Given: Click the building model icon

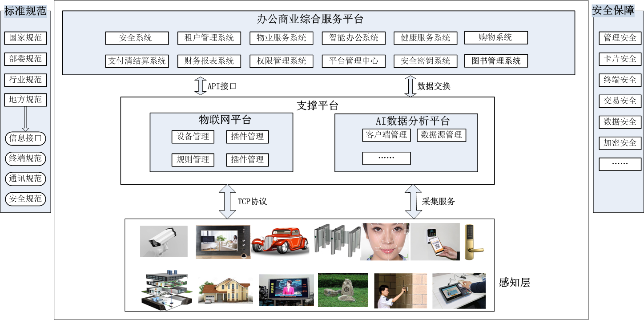Looking at the screenshot, I should (x=165, y=289).
